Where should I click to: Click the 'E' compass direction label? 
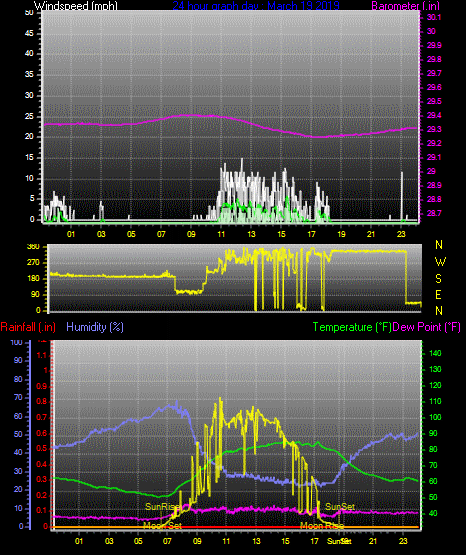(438, 294)
